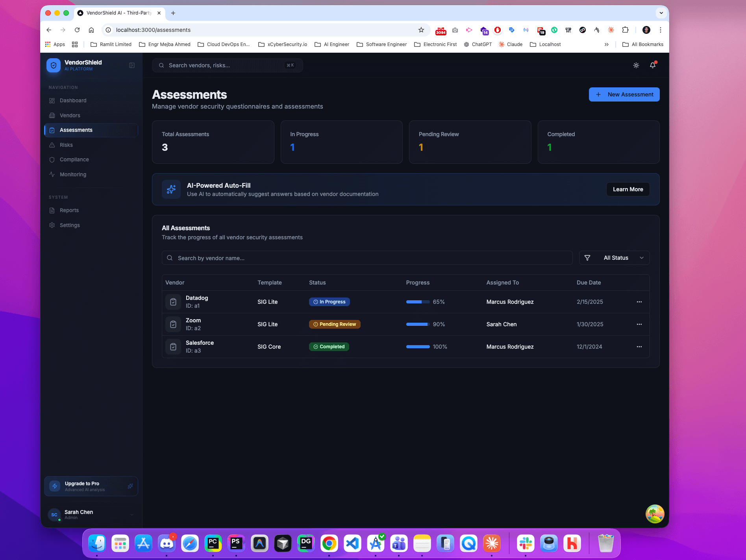Click the magnifier in the global search bar

[161, 65]
